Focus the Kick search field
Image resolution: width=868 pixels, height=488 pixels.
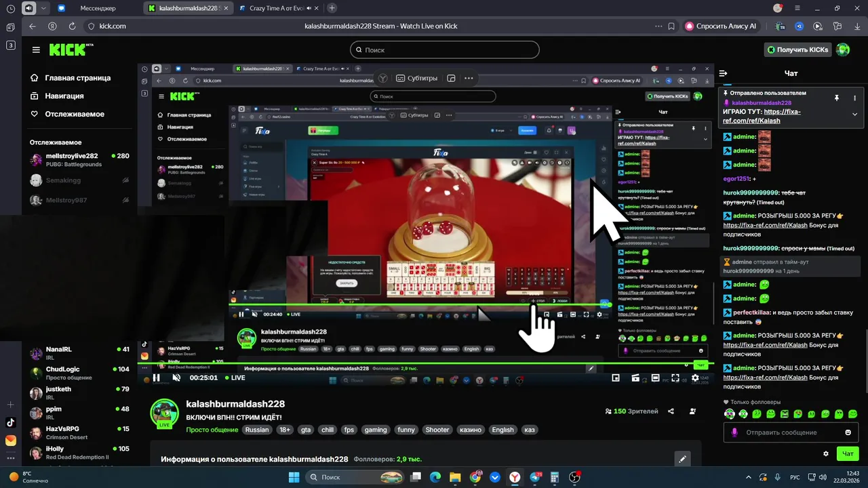point(445,50)
